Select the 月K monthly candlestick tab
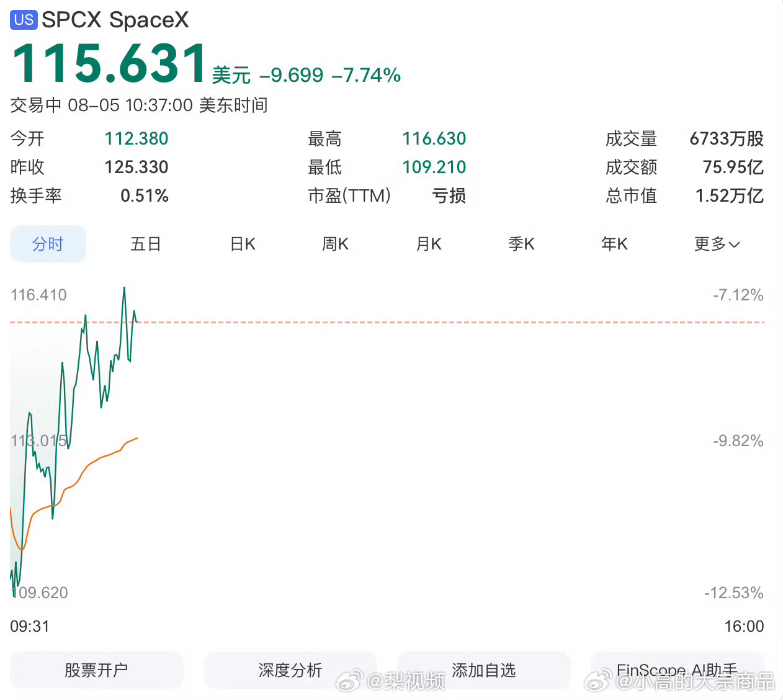Screen dimensions: 783x700 [x=429, y=244]
